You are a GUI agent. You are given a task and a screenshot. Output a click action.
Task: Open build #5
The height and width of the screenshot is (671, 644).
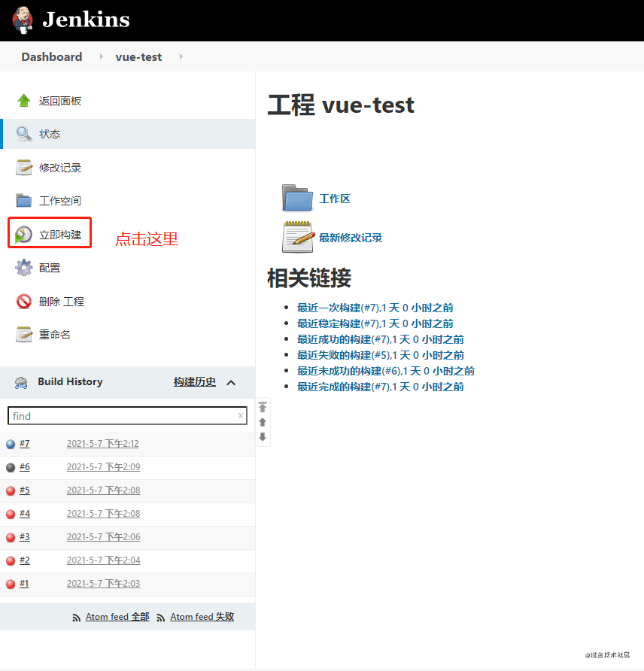[24, 490]
